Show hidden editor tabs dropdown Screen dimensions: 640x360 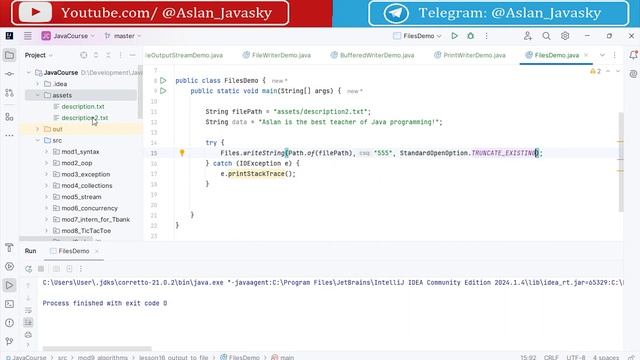(602, 55)
